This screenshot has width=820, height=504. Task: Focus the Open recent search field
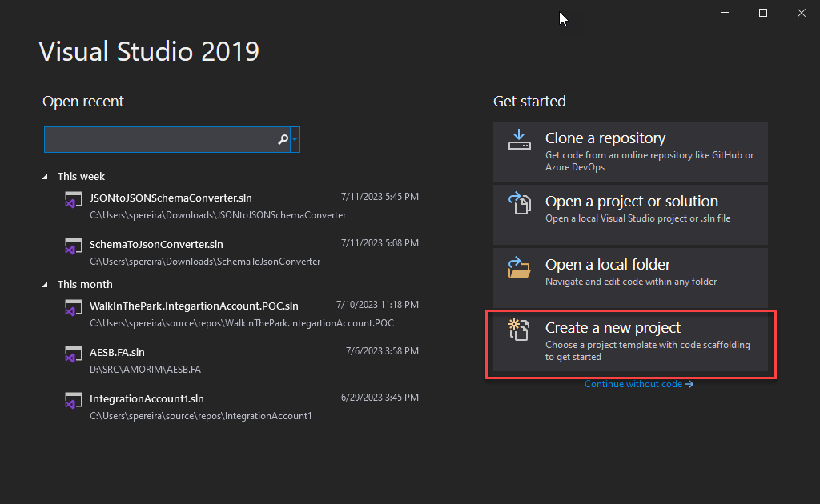tap(160, 140)
